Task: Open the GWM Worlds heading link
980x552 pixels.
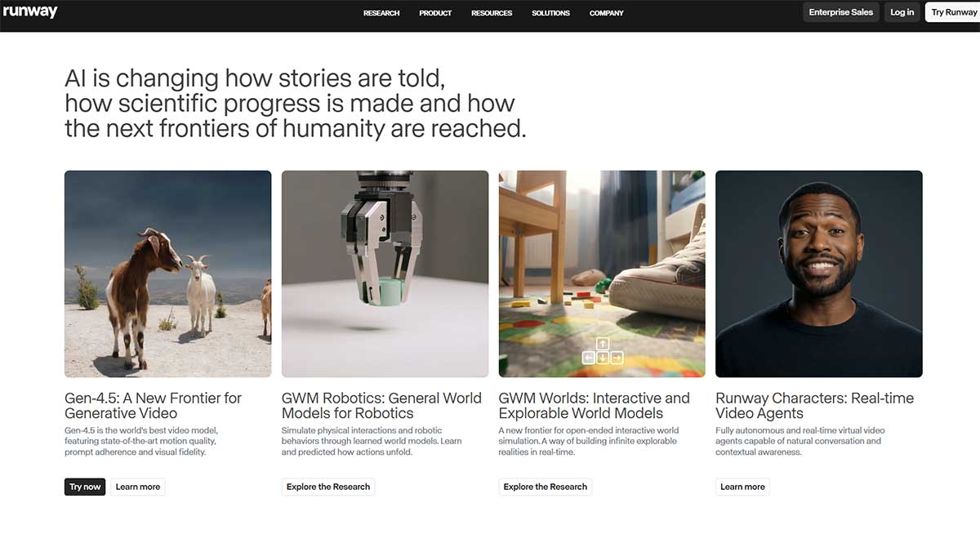Action: tap(594, 405)
